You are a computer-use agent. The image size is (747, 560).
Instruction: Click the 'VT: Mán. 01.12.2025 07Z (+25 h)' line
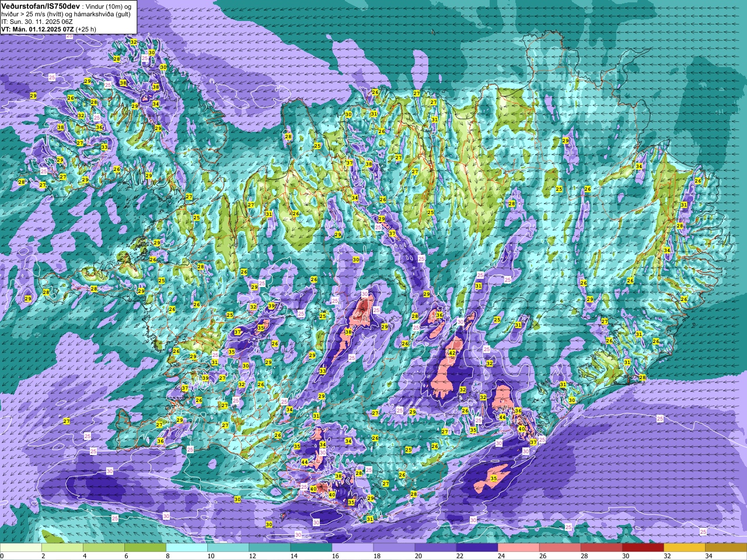coord(48,29)
